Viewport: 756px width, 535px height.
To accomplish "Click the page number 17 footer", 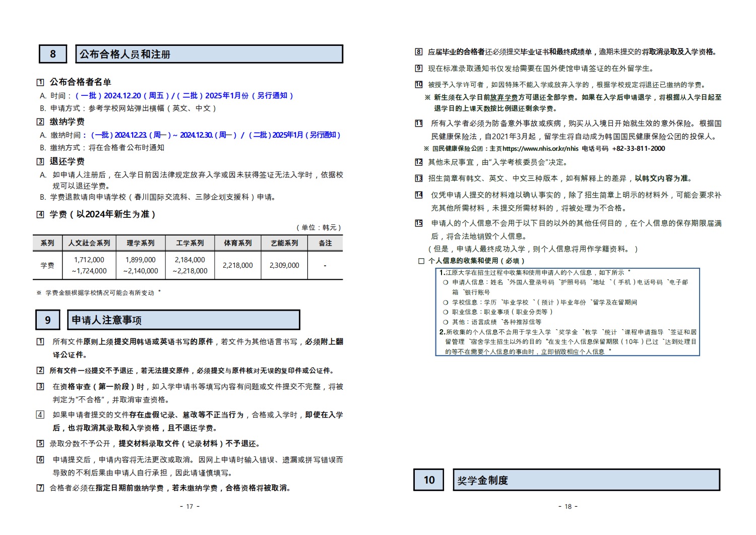I will pos(190,506).
